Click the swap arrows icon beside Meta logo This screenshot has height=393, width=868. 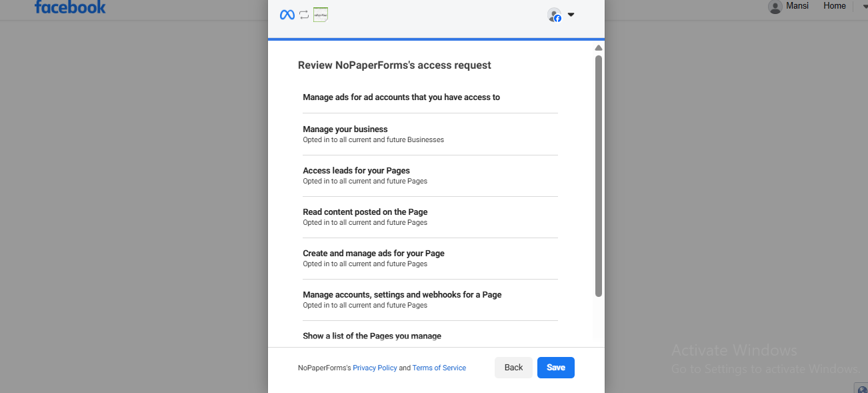coord(304,15)
